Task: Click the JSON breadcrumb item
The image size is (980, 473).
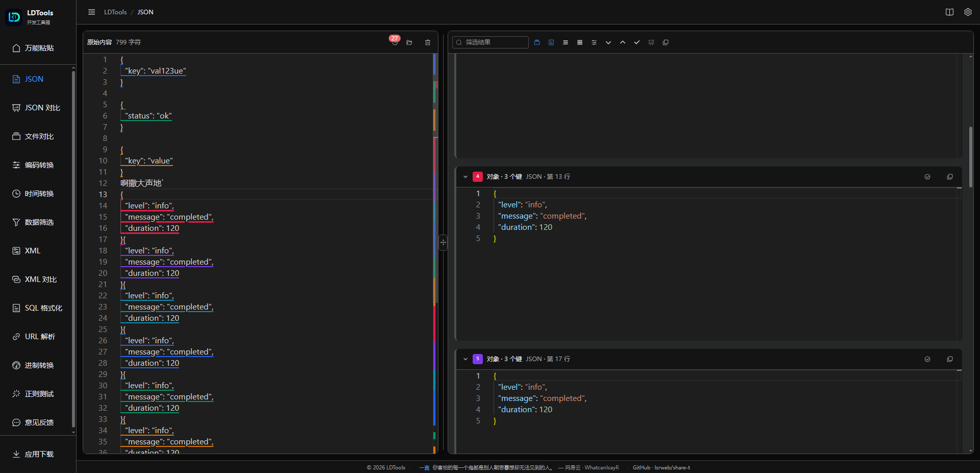Action: tap(145, 12)
